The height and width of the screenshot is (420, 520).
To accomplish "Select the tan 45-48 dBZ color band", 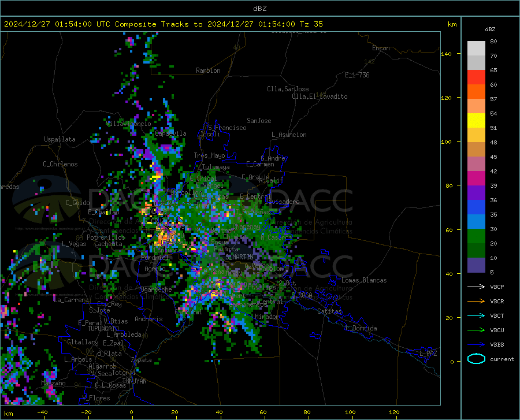I will (x=476, y=150).
